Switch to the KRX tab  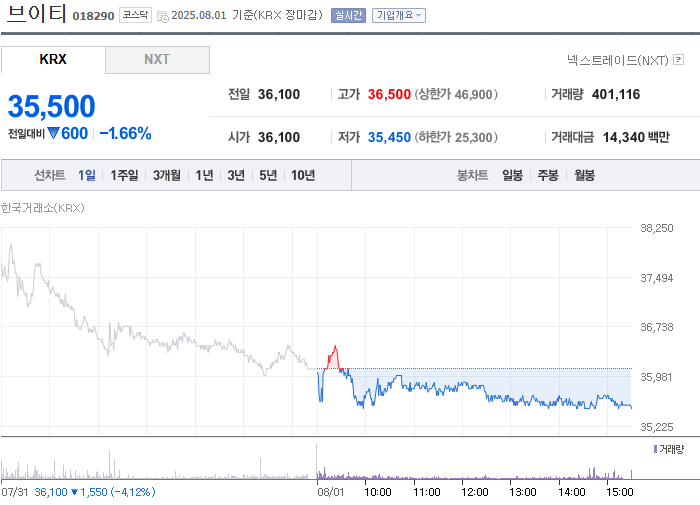coord(53,59)
